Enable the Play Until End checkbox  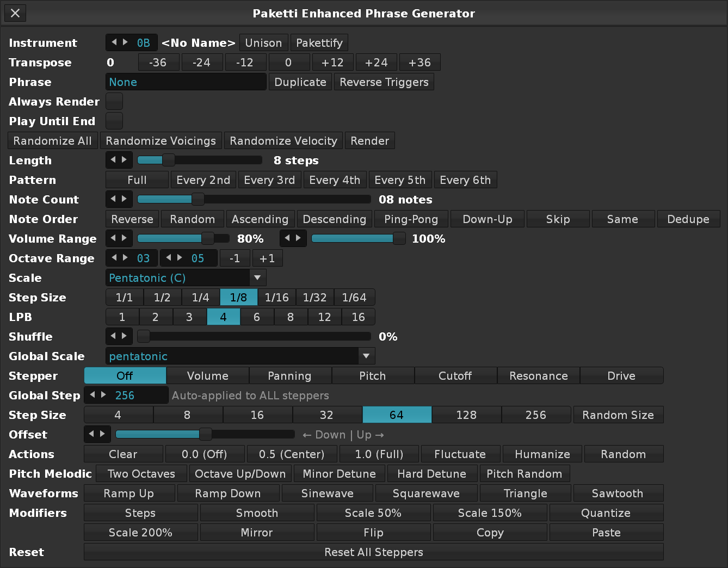(114, 121)
